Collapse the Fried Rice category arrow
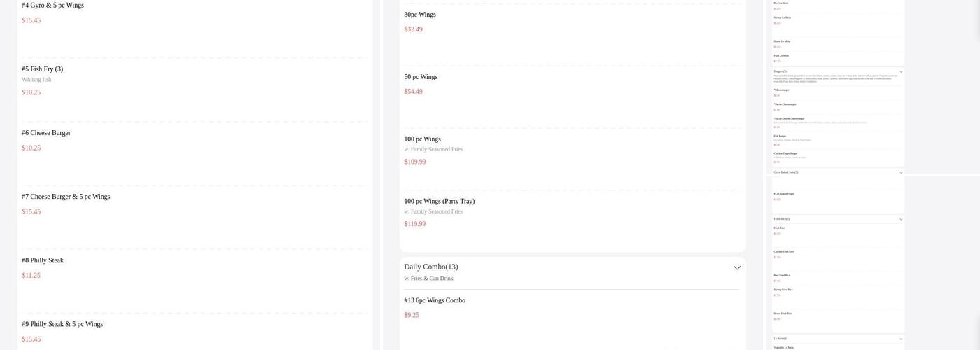The width and height of the screenshot is (980, 350). (901, 220)
